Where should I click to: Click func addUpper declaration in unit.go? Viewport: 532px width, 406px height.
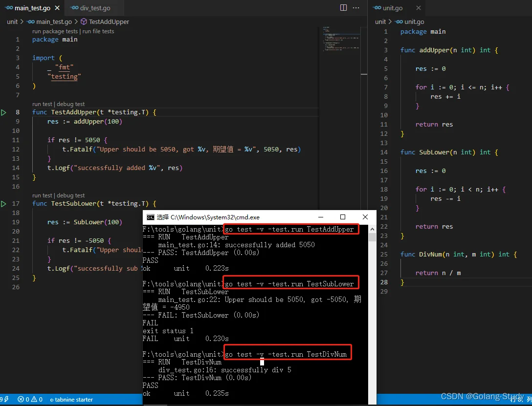pos(449,50)
